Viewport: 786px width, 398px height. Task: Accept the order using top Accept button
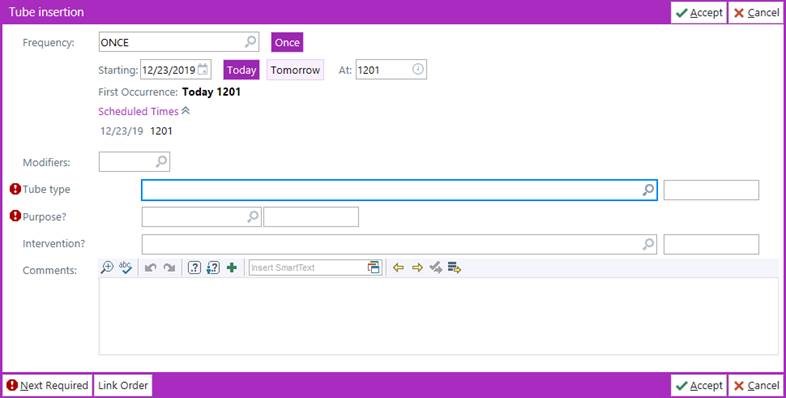pyautogui.click(x=699, y=13)
